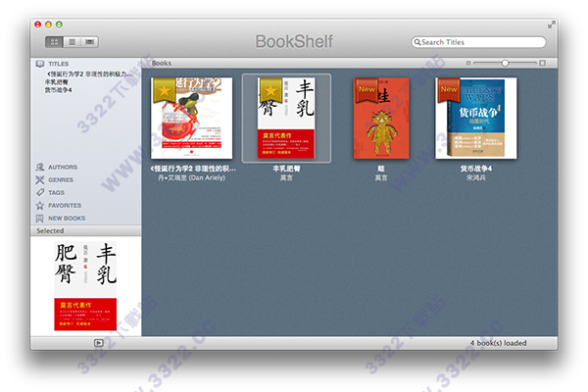588x392 pixels.
Task: Adjust the cover size slider knob
Action: point(505,63)
